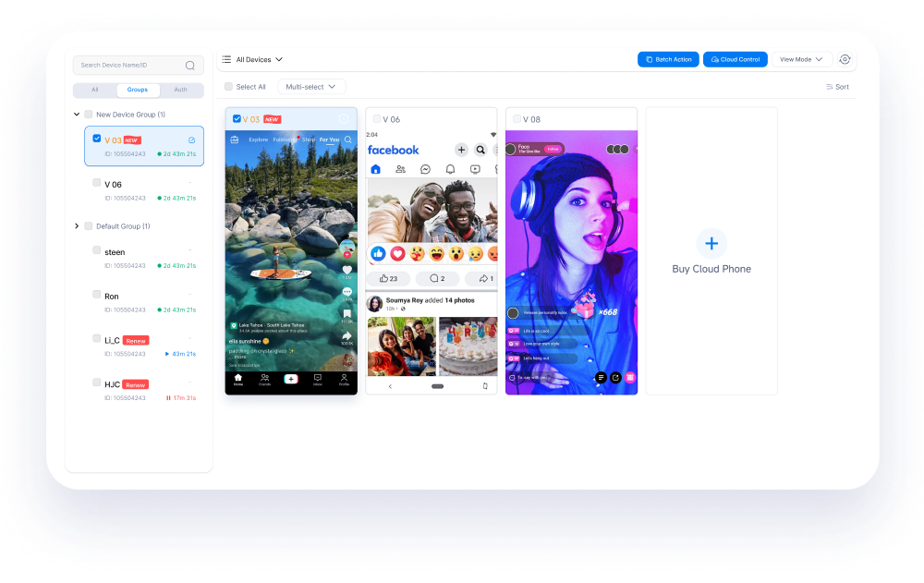Viewport: 924px width, 583px height.
Task: Click the Sort icon in toolbar
Action: (830, 87)
